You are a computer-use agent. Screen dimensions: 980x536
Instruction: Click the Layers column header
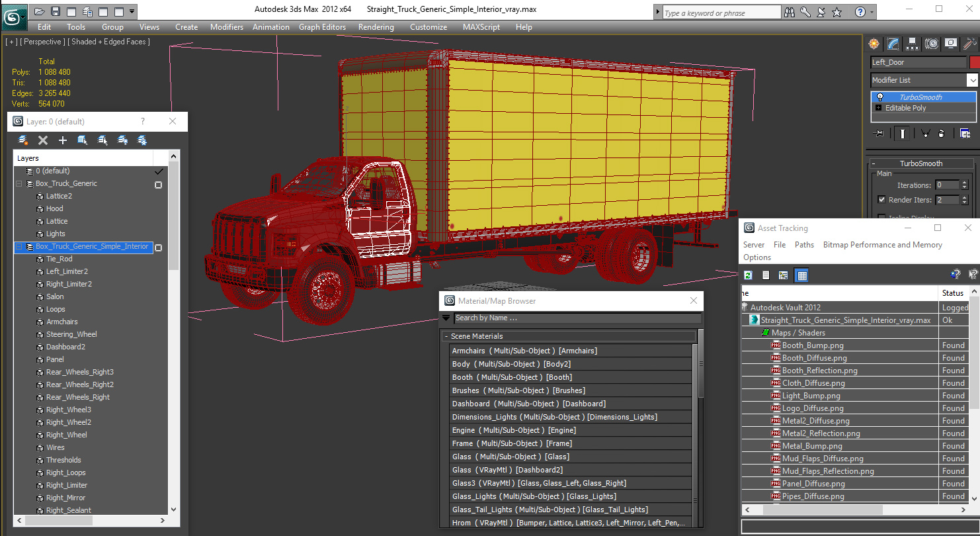[x=83, y=158]
